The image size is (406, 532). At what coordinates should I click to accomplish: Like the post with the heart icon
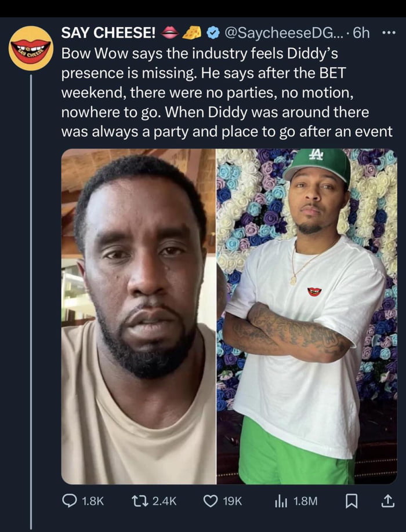pos(211,501)
